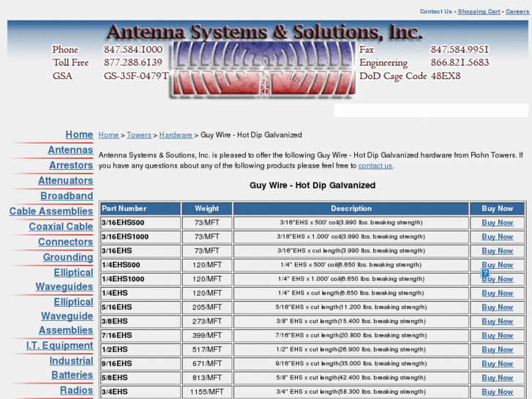Click Buy Now for 1/4EHS500
Screen dimensions: 532x399
(497, 265)
